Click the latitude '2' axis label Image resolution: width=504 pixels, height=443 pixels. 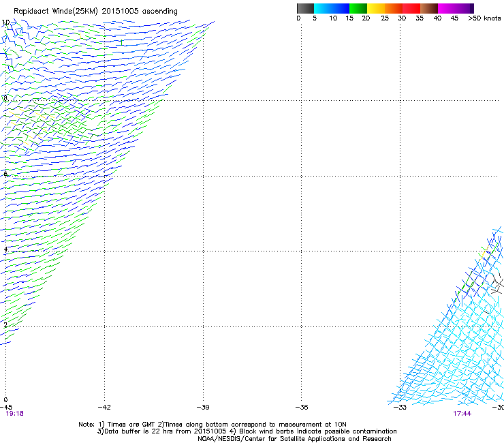coord(5,325)
